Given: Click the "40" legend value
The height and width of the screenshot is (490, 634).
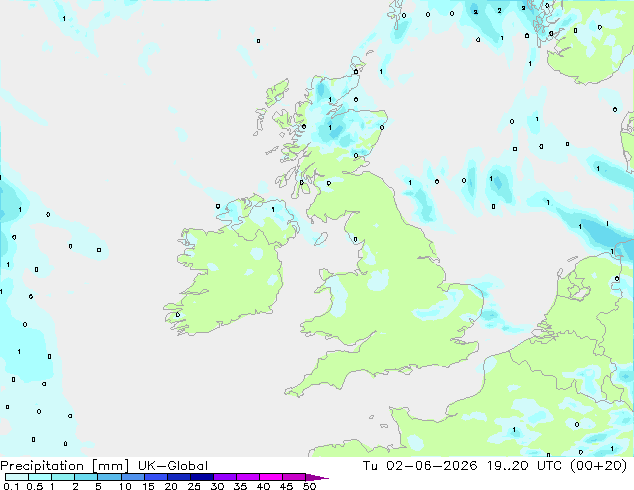Looking at the screenshot, I should point(263,486).
